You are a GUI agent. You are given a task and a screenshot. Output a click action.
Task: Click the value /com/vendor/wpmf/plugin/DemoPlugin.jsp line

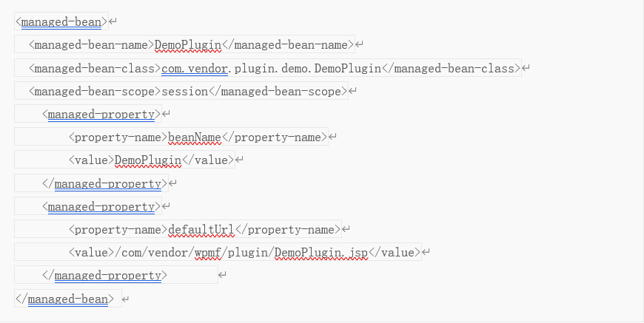(218, 252)
